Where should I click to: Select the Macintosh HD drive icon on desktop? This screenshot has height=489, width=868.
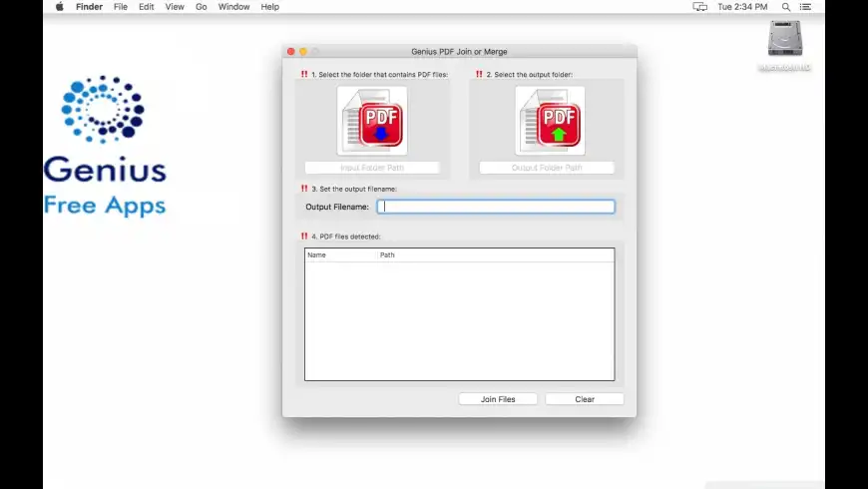click(x=785, y=39)
